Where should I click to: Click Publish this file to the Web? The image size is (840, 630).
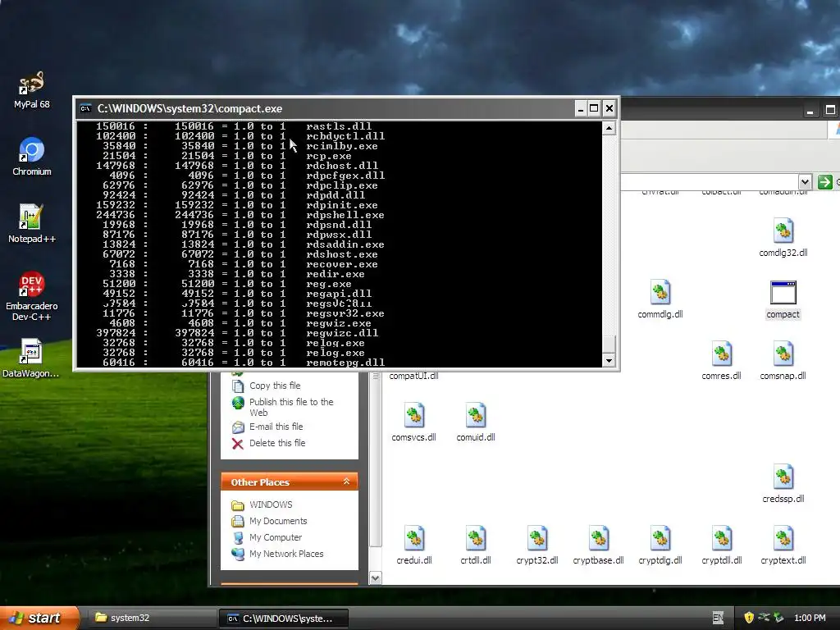tap(291, 407)
